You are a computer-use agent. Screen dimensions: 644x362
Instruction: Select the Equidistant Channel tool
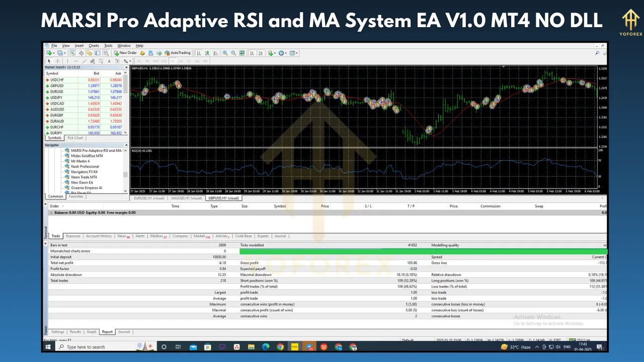click(x=93, y=61)
